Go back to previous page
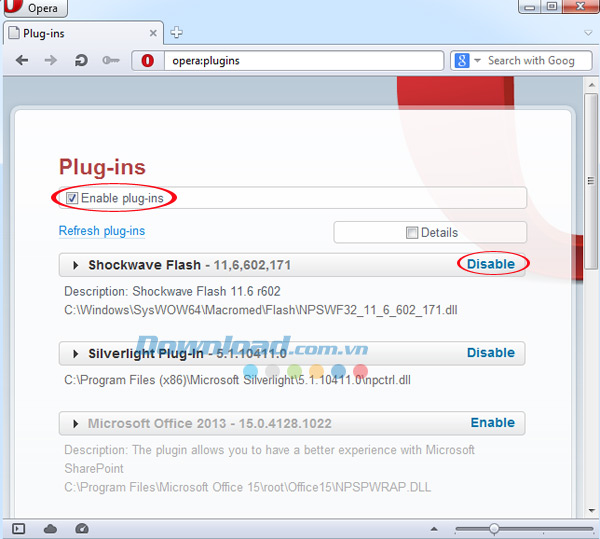This screenshot has width=600, height=539. click(x=22, y=60)
